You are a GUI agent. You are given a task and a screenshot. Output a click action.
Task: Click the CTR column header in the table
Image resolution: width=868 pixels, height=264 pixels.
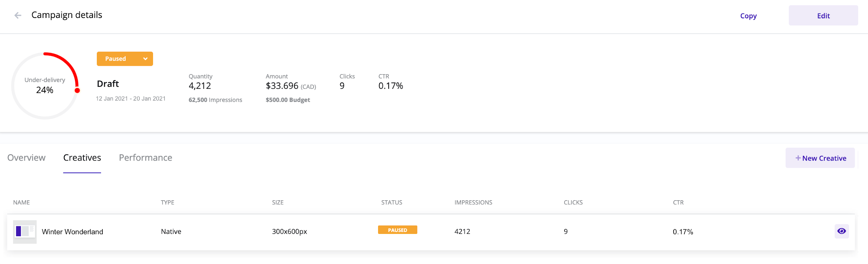pos(678,202)
